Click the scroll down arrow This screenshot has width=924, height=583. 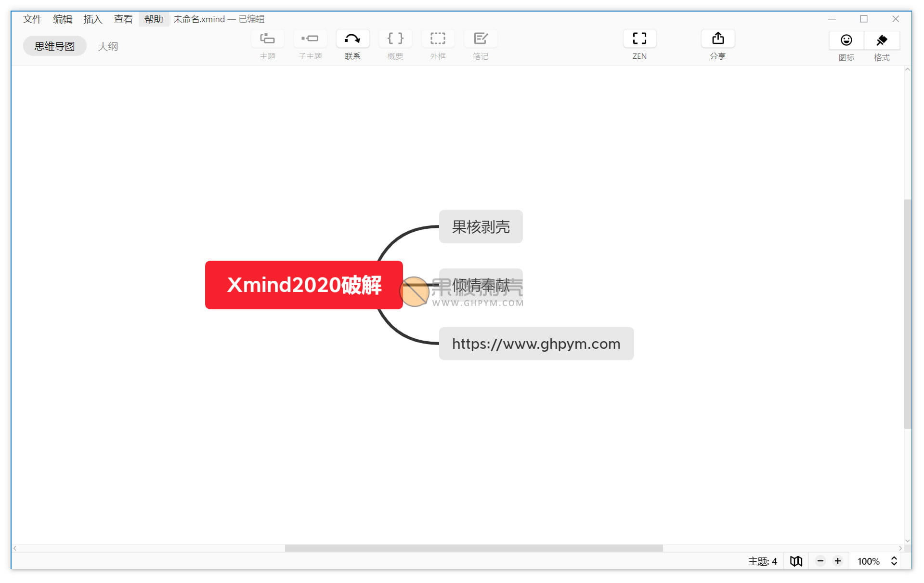(x=908, y=541)
